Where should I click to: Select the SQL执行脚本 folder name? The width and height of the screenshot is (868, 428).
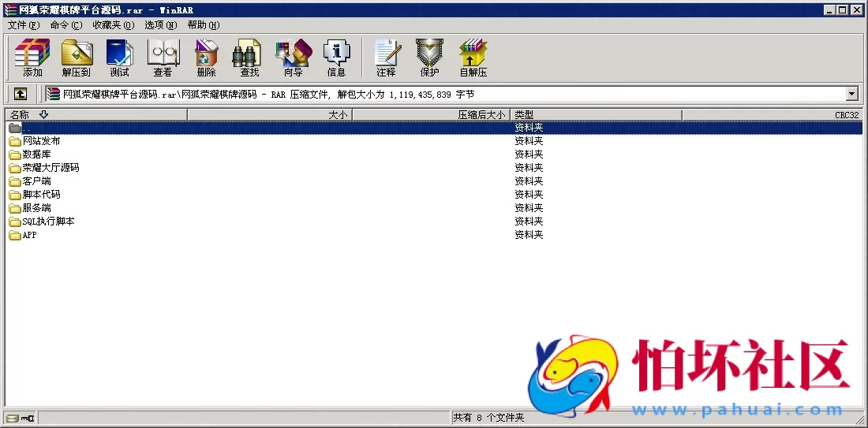[x=49, y=221]
